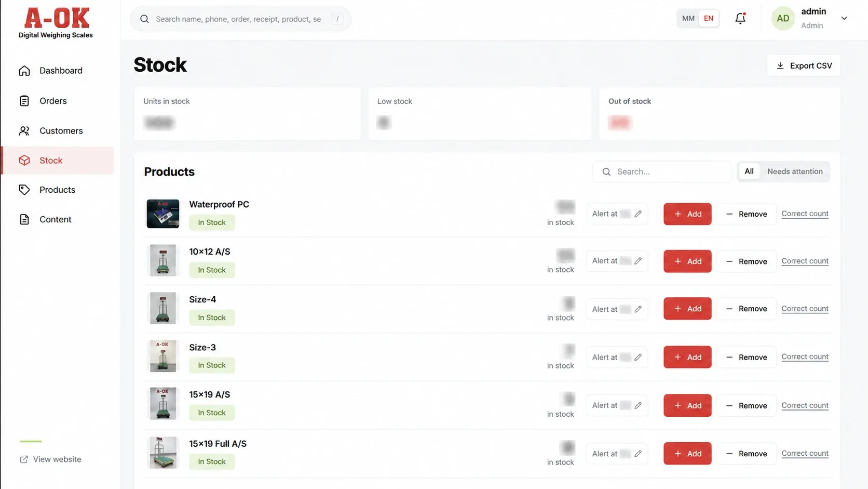Screen dimensions: 868x489
Task: Open View website link
Action: point(51,459)
